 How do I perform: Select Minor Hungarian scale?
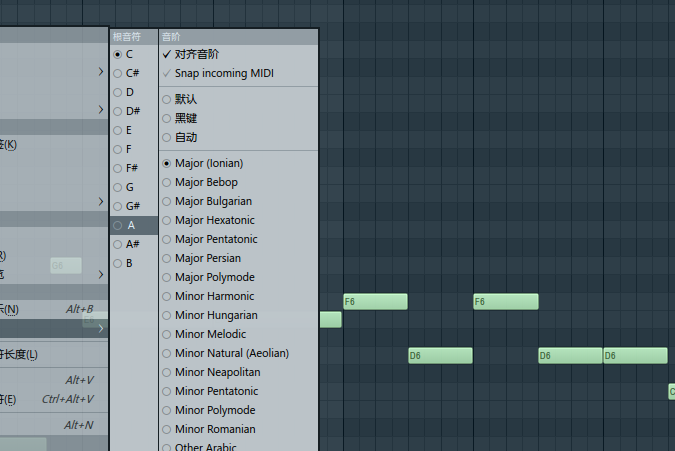tap(238, 315)
